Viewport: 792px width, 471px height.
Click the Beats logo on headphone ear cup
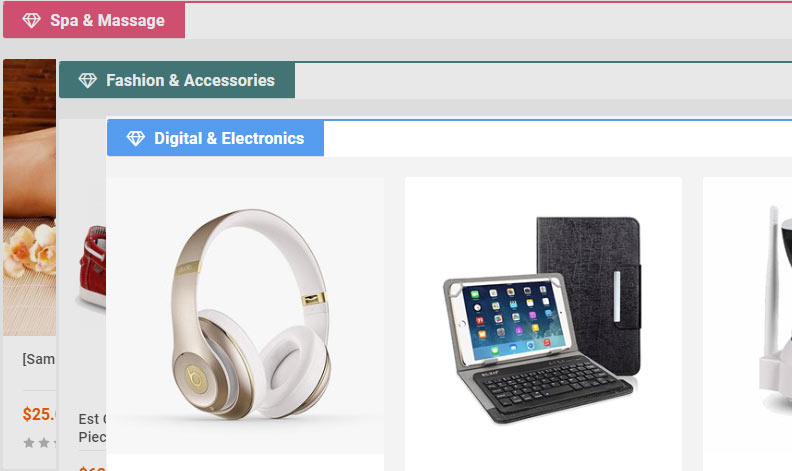[195, 377]
